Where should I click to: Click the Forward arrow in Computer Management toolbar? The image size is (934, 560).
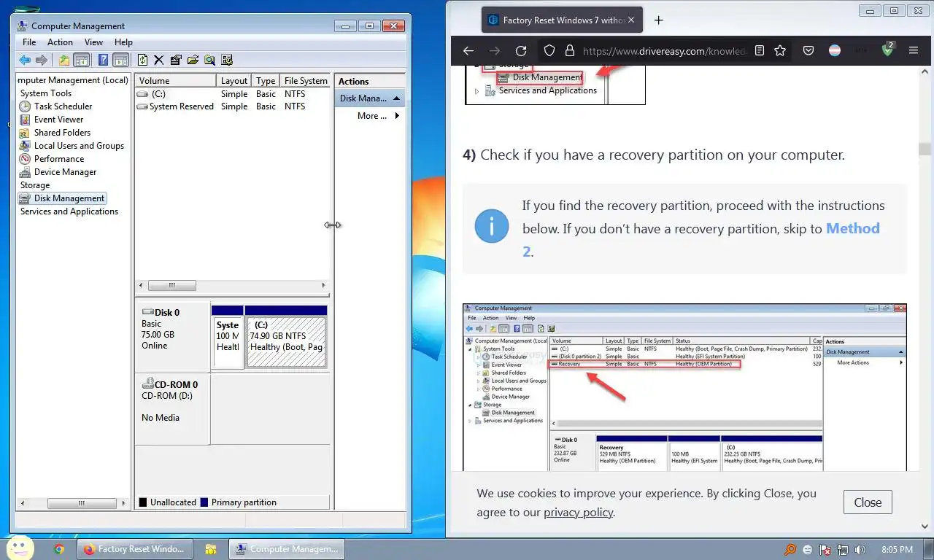point(42,60)
